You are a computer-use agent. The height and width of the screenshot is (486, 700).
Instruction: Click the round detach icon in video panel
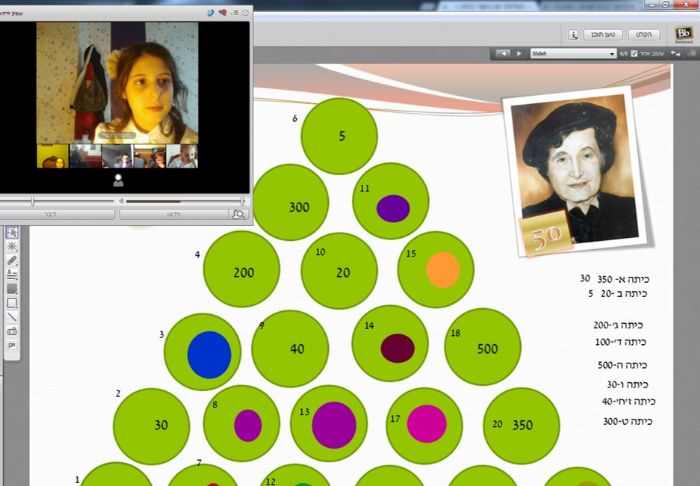(x=246, y=13)
